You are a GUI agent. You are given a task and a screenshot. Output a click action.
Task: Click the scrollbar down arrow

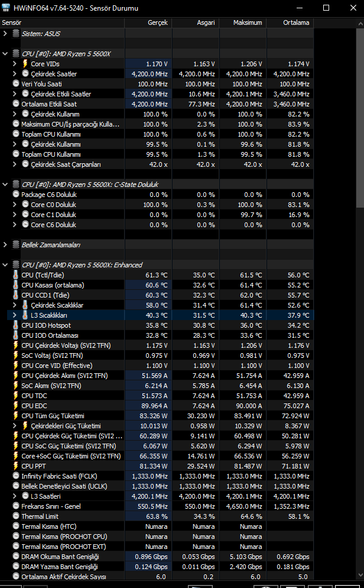[x=360, y=576]
